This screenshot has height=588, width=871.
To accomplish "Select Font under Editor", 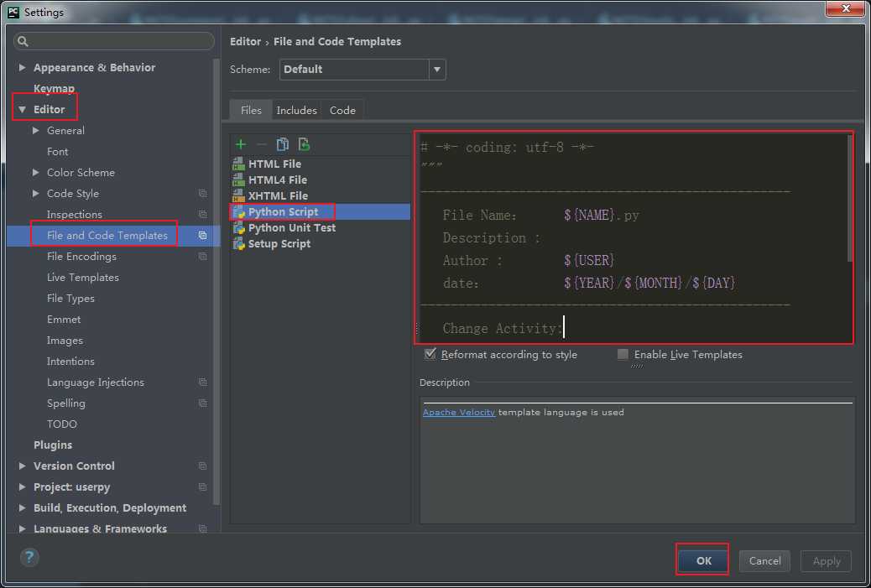I will (57, 152).
